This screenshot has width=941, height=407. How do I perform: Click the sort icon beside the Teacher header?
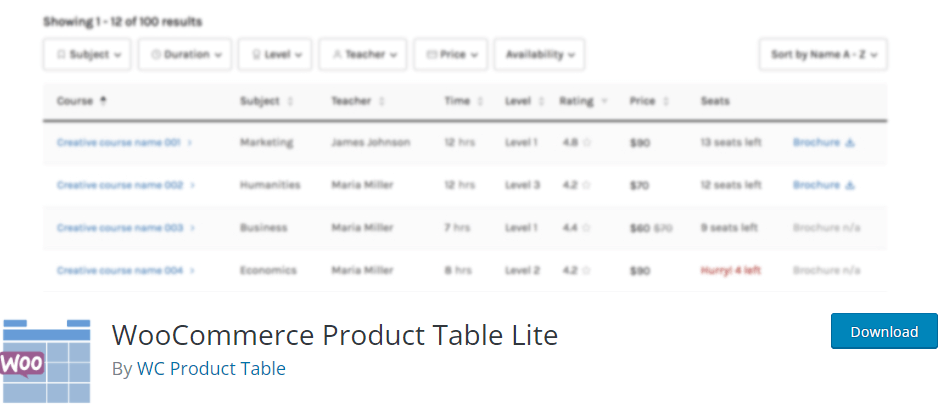[382, 102]
